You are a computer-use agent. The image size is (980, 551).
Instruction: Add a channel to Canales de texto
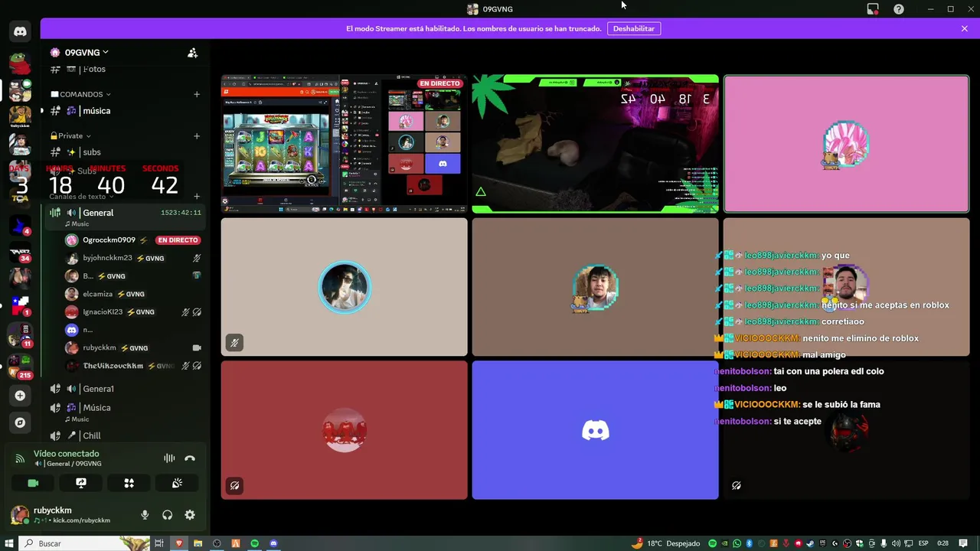coord(197,197)
